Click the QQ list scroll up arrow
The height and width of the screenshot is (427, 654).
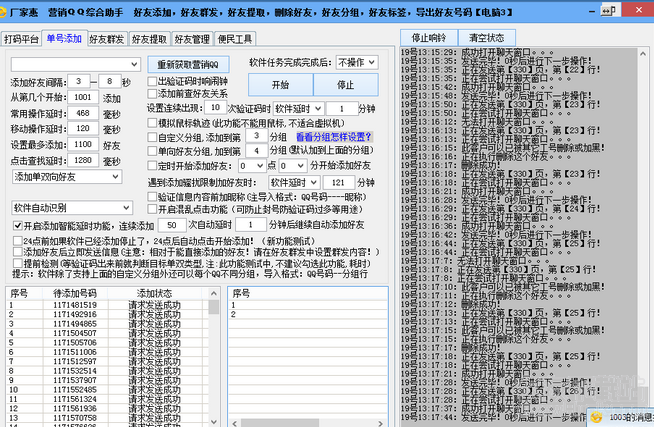point(214,293)
